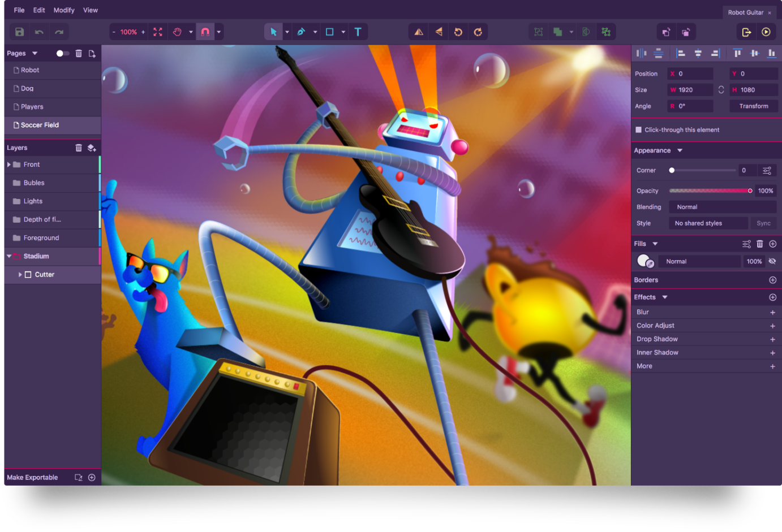The height and width of the screenshot is (532, 782).
Task: Enable Click-through this element
Action: (639, 129)
